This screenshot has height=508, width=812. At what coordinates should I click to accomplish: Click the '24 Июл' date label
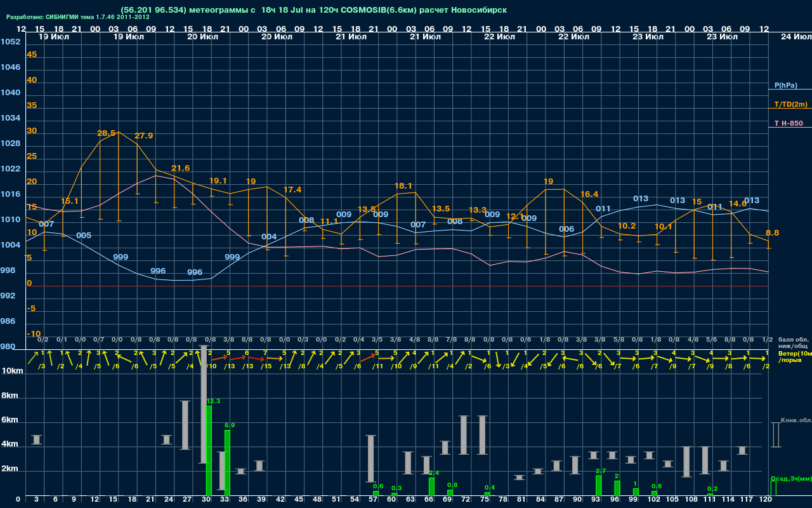[x=795, y=37]
